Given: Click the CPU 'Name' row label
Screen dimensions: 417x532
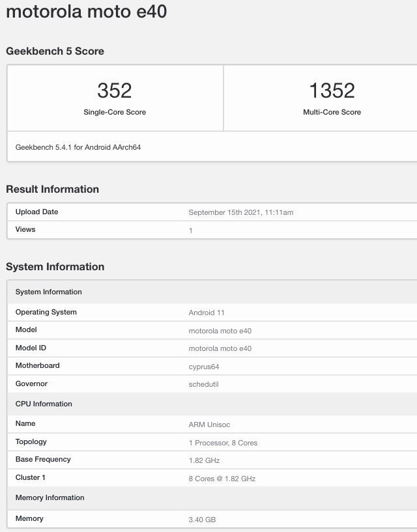Looking at the screenshot, I should 25,423.
